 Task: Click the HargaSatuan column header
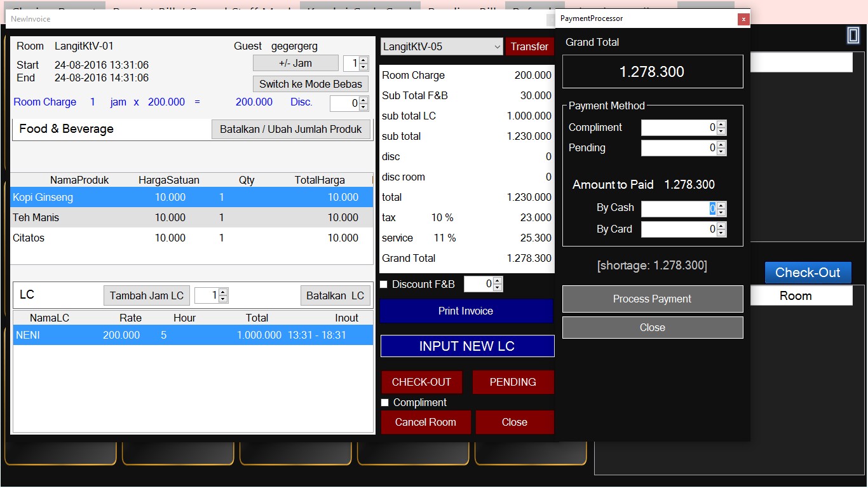(169, 180)
